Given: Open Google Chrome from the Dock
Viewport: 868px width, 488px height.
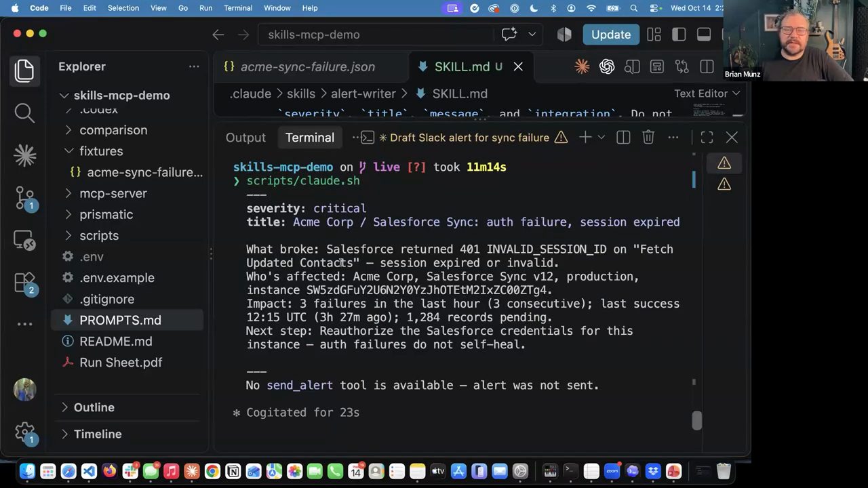Looking at the screenshot, I should point(212,471).
